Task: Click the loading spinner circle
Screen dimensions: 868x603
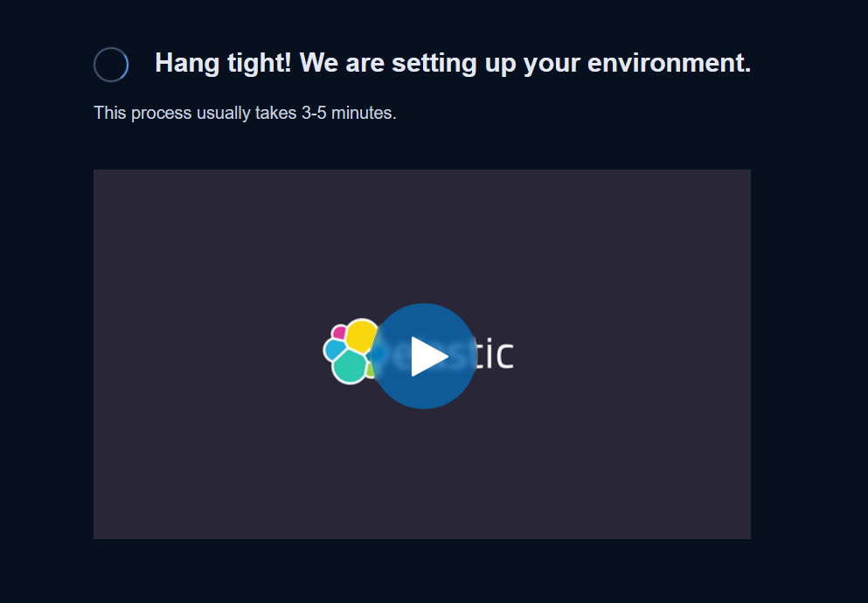Action: (111, 65)
